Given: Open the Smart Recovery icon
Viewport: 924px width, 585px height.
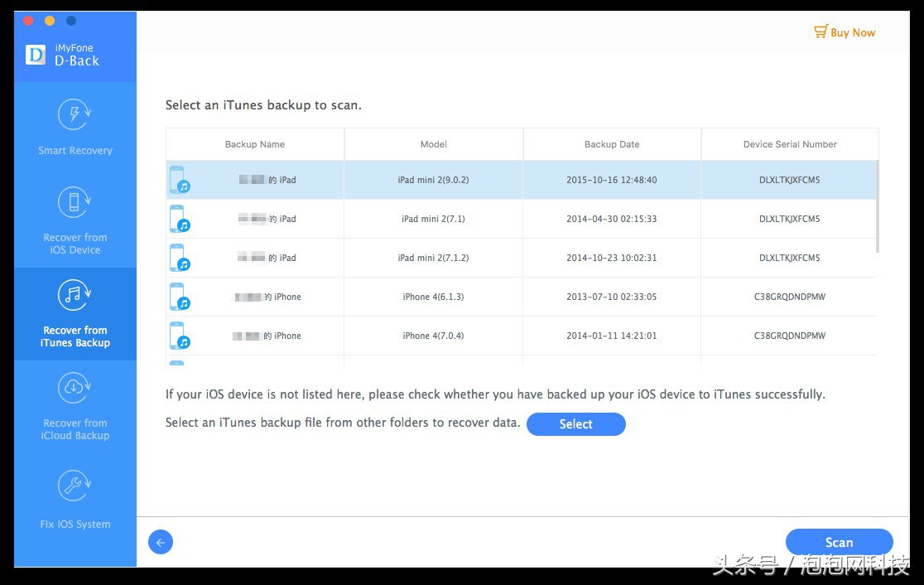Looking at the screenshot, I should click(75, 115).
